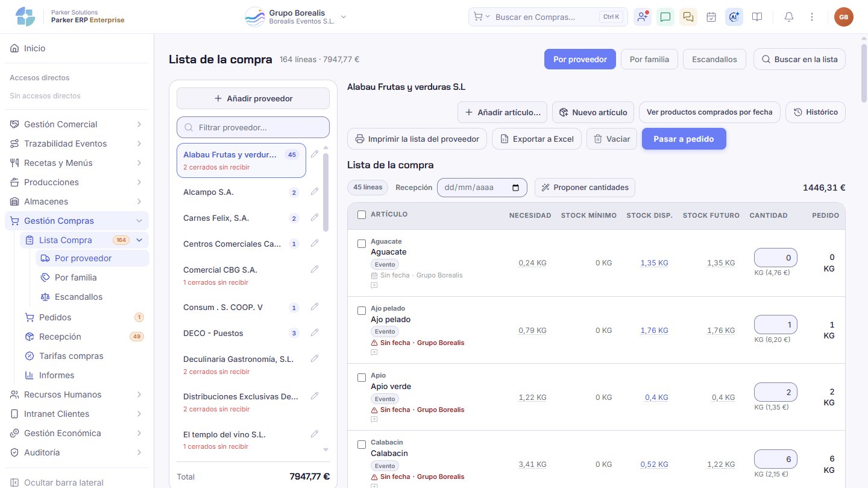Image resolution: width=868 pixels, height=488 pixels.
Task: Click the add-user icon with red dot
Action: coord(643,17)
